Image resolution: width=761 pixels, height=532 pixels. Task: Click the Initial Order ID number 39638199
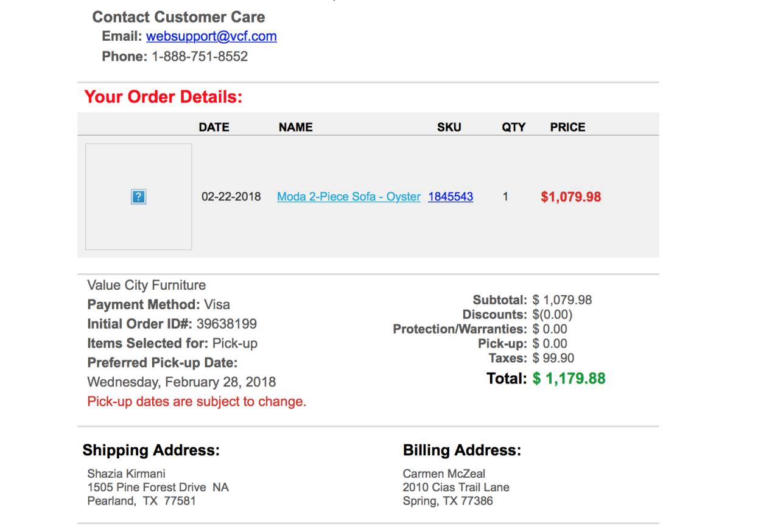point(226,324)
